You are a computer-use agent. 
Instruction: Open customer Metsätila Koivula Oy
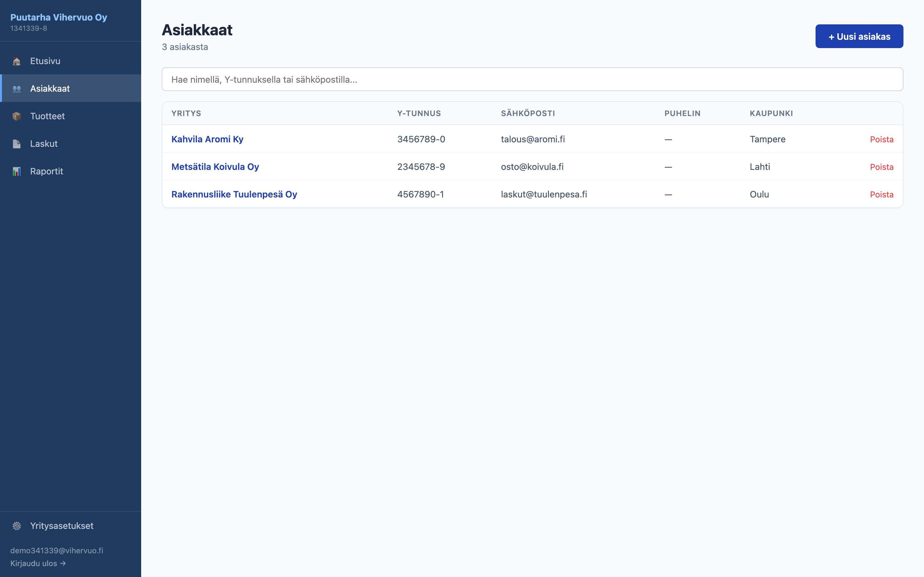(215, 167)
